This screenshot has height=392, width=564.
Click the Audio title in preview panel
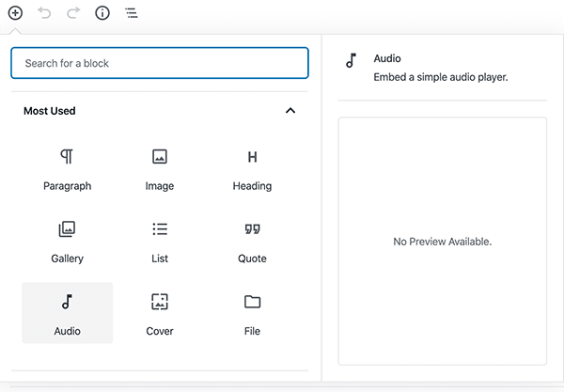pos(387,58)
